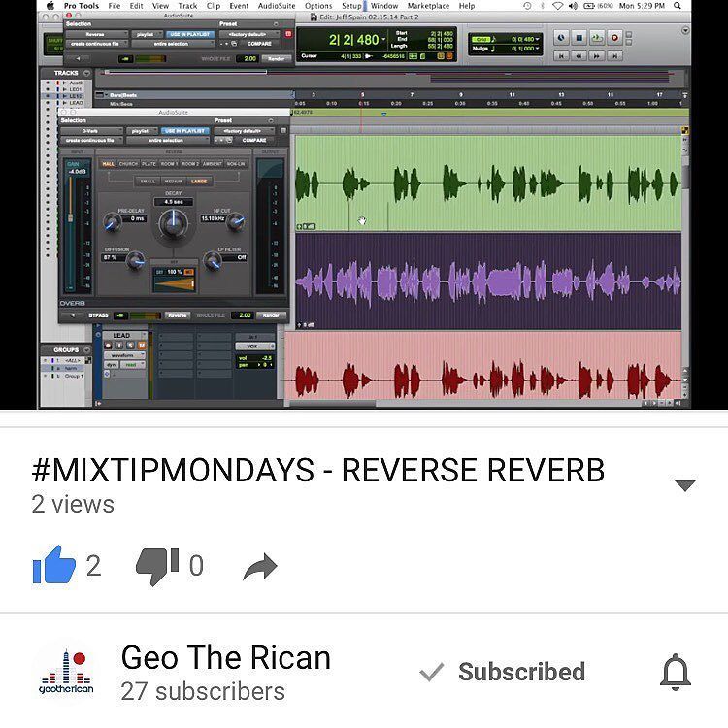Select the PLATE reverb algorithm
Viewport: 728px width, 728px height.
[149, 164]
